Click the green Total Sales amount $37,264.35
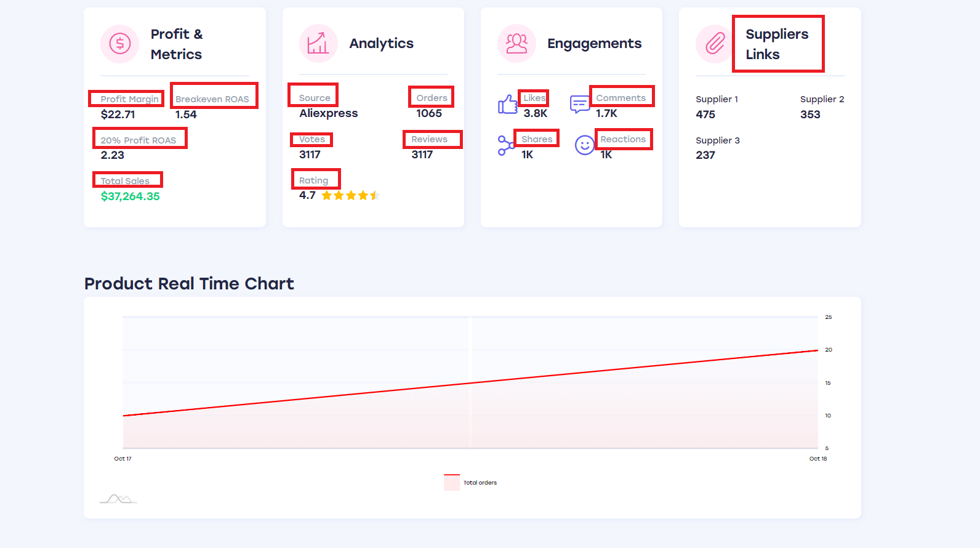The height and width of the screenshot is (548, 980). point(131,196)
